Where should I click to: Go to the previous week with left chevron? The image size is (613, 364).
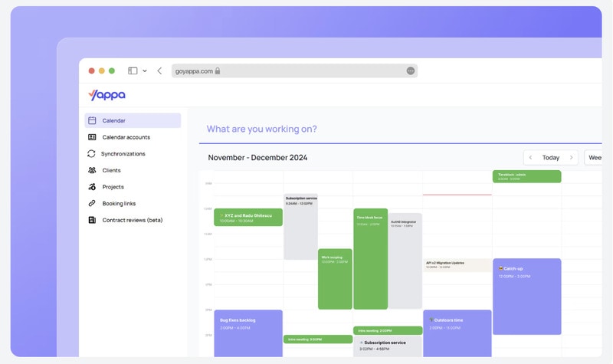pyautogui.click(x=530, y=158)
